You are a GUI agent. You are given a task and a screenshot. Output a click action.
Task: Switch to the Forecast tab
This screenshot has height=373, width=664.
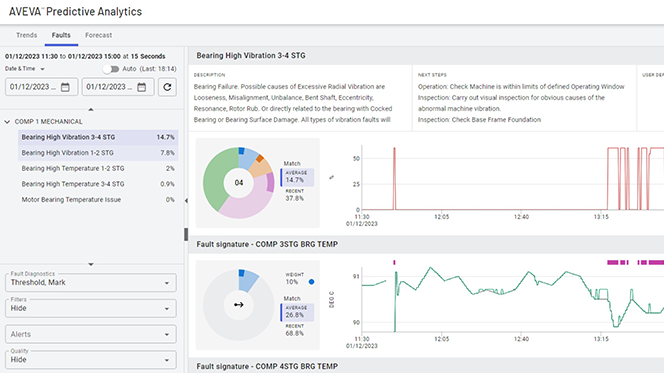98,35
